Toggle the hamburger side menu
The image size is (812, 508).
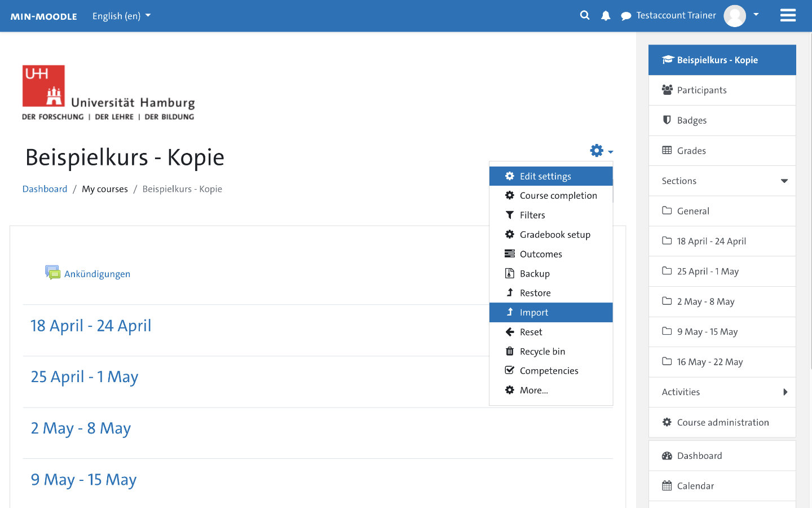point(788,15)
